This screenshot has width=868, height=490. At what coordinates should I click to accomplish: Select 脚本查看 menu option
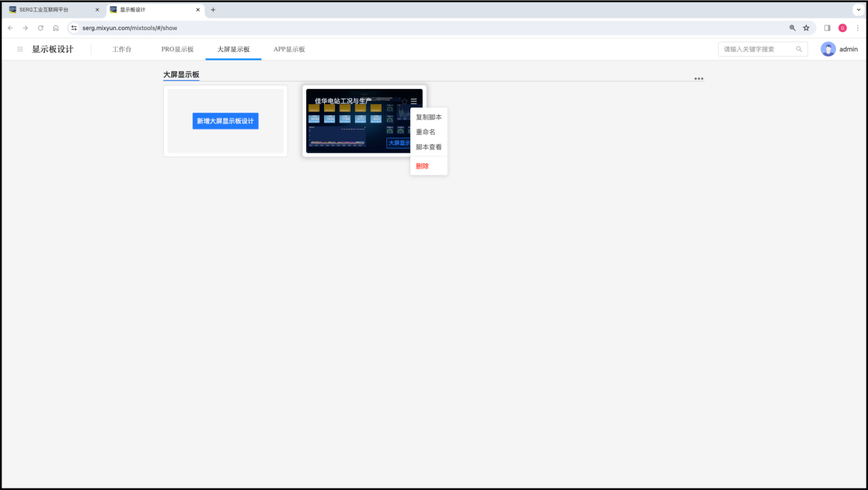coord(428,147)
